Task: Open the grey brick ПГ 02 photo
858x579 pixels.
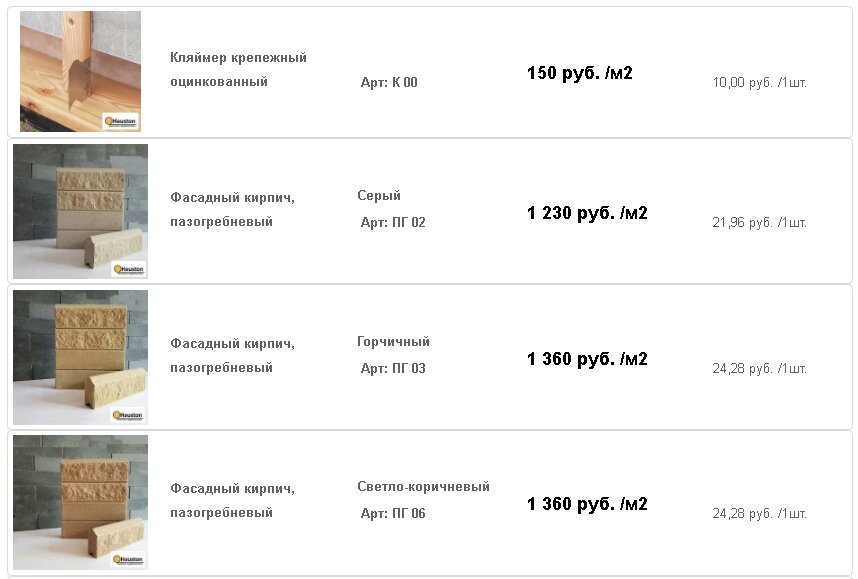Action: point(80,211)
